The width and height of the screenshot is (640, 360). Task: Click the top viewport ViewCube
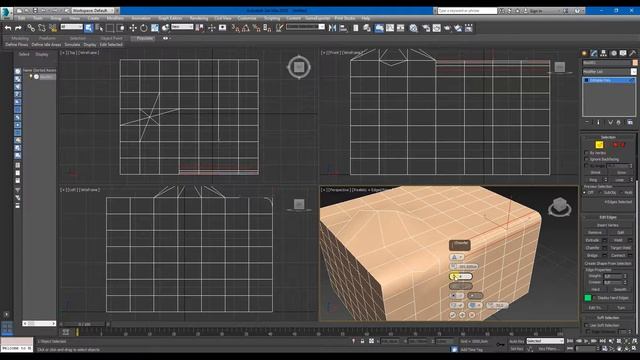[299, 67]
